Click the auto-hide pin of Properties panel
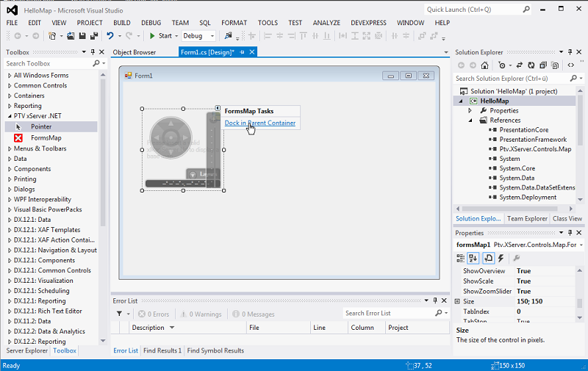Screen dimensions: 588x371 [x=570, y=233]
